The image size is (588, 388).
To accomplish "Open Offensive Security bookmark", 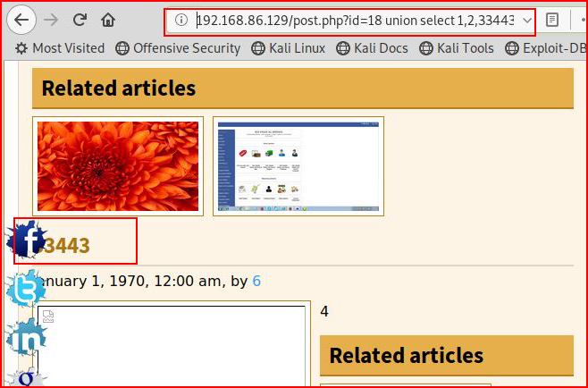I will coord(178,48).
